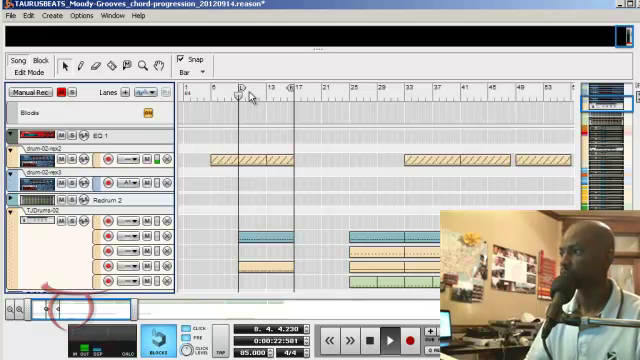The image size is (640, 360).
Task: Open the Bar snap value dropdown
Action: tap(192, 72)
